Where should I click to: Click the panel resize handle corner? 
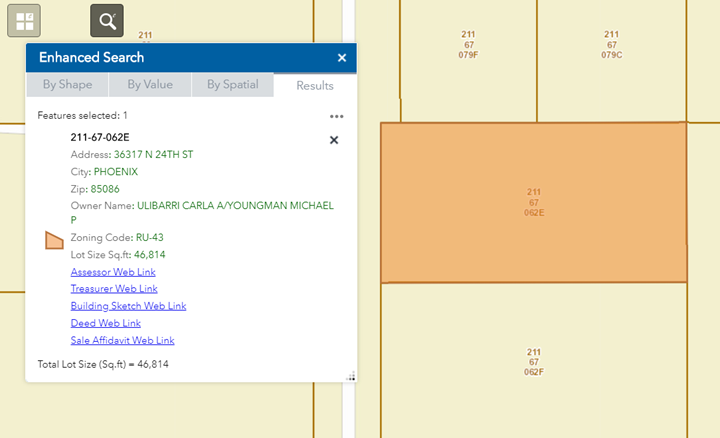pos(351,376)
